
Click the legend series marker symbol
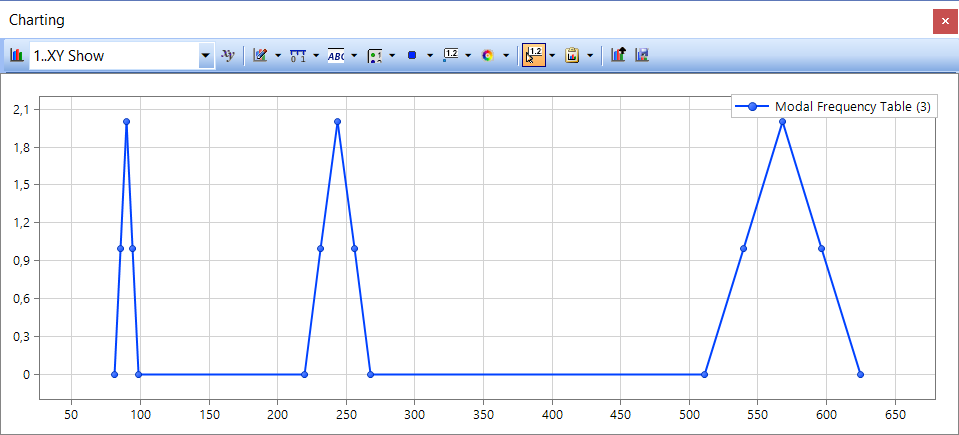pyautogui.click(x=752, y=107)
